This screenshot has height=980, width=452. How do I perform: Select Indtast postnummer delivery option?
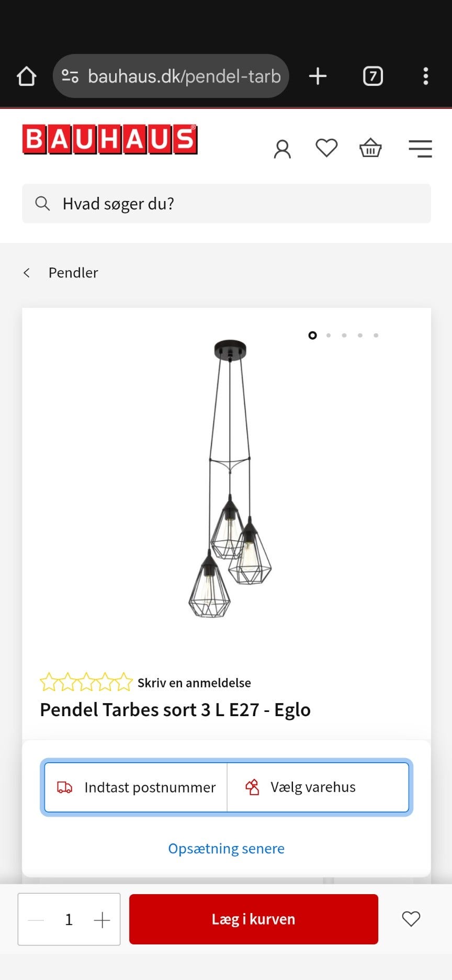coord(136,787)
